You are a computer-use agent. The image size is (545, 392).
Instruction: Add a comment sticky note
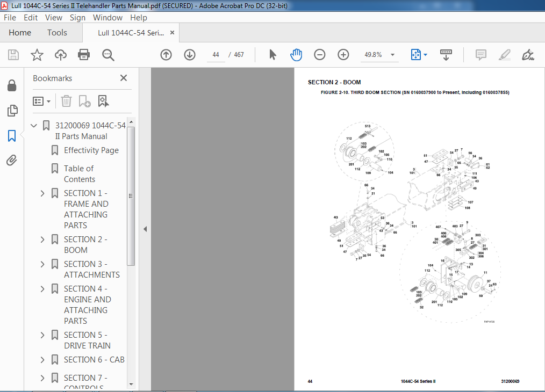[x=481, y=55]
